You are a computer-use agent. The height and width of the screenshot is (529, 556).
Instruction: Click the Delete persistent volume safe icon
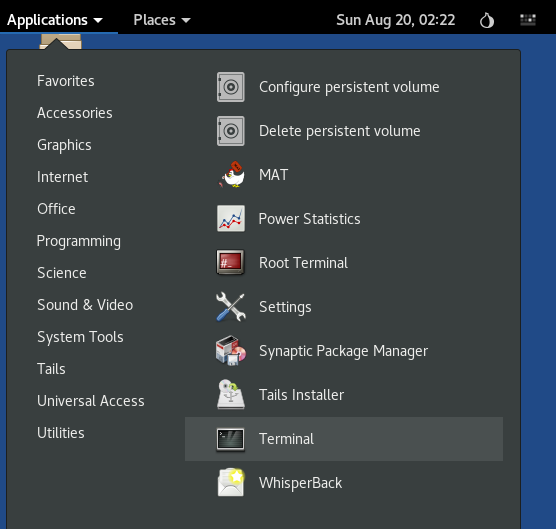[x=230, y=131]
